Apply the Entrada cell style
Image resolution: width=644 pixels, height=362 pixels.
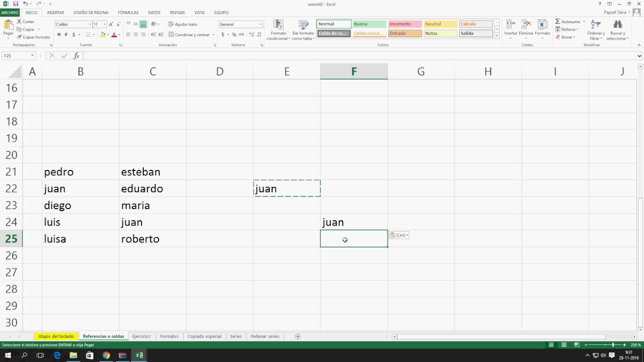(x=405, y=34)
